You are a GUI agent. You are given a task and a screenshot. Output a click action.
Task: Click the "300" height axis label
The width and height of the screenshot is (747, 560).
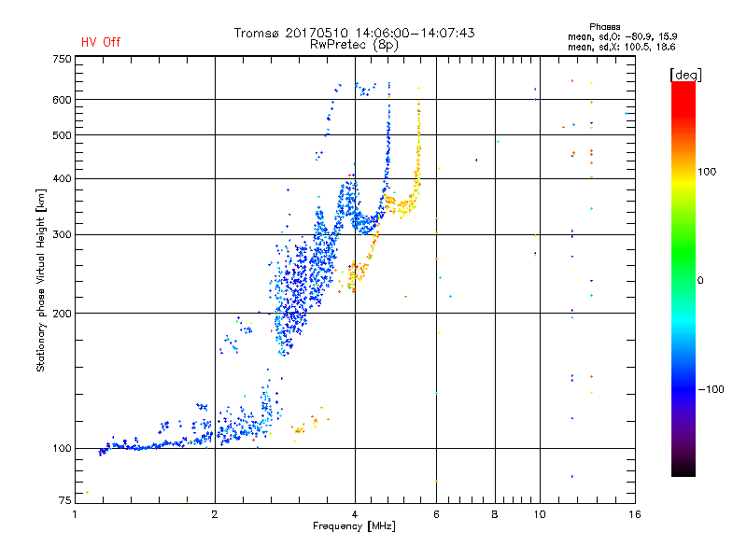62,235
